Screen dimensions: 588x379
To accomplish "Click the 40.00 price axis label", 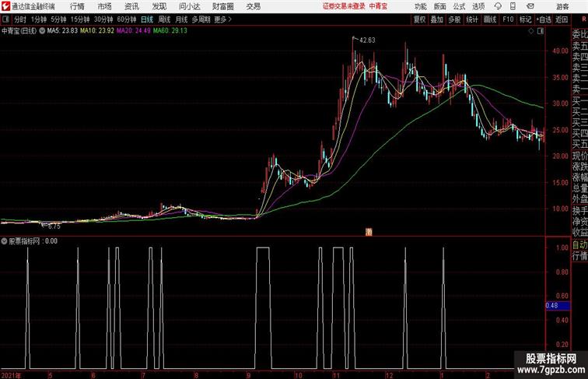I will [x=561, y=51].
